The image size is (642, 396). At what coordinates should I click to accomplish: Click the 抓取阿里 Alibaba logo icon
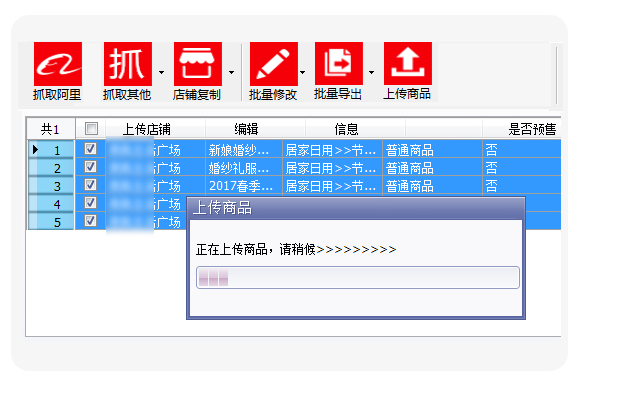[58, 64]
